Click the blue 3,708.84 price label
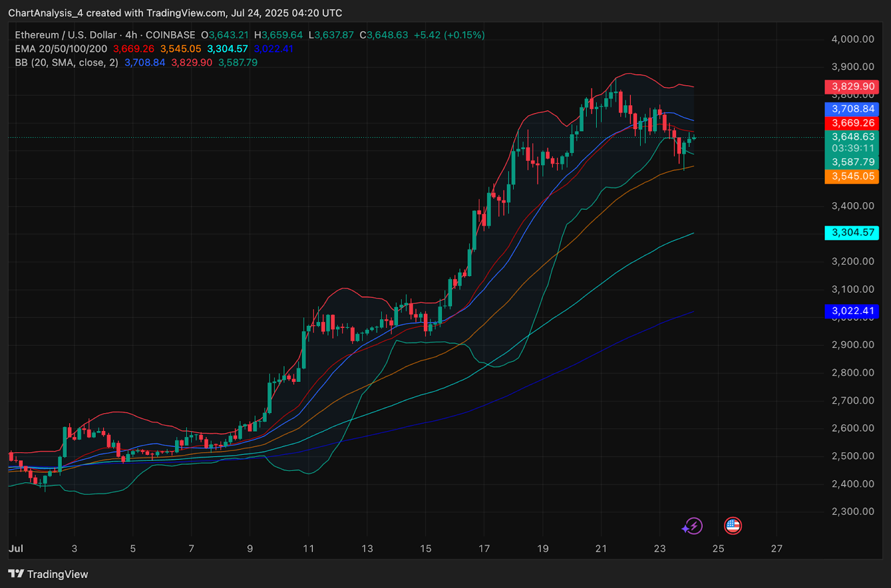Screen dimensions: 891x588 [852, 109]
